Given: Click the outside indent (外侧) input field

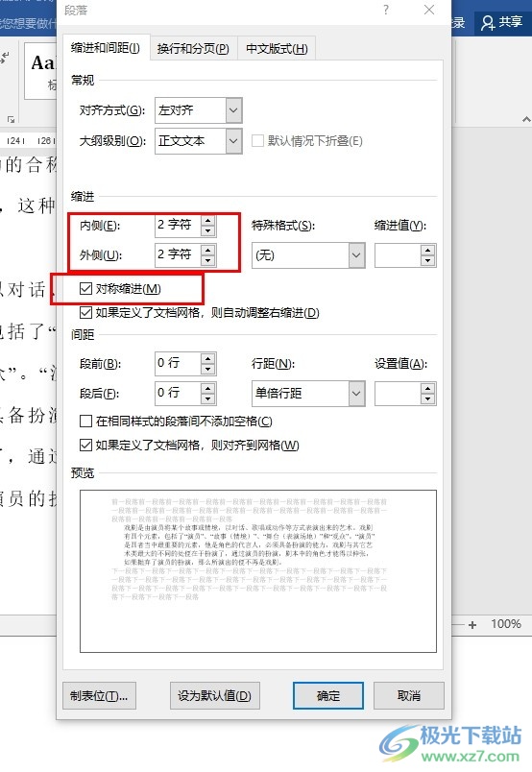Looking at the screenshot, I should 178,255.
